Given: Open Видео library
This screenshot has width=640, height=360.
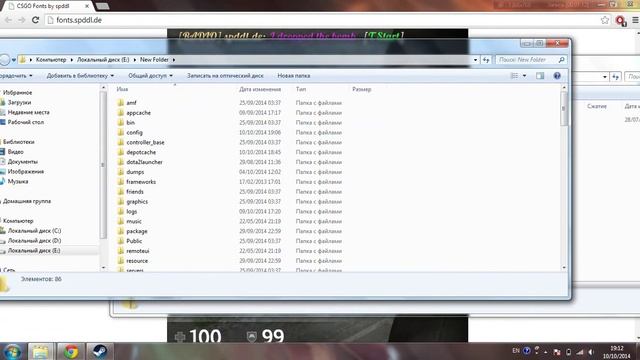Looking at the screenshot, I should click(16, 152).
